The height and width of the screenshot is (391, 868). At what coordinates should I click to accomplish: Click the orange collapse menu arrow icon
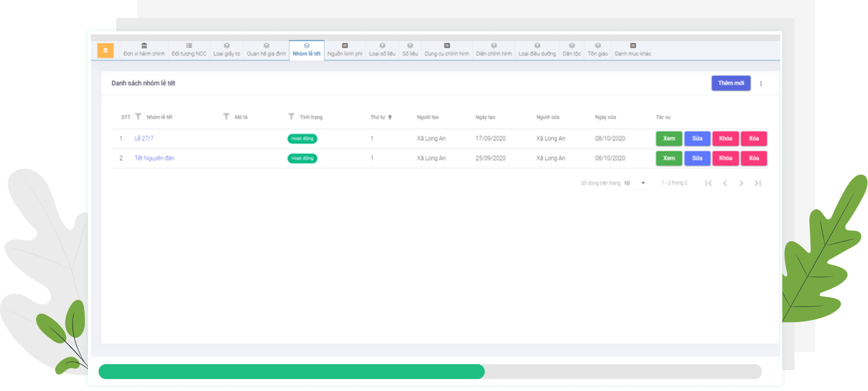coord(105,50)
